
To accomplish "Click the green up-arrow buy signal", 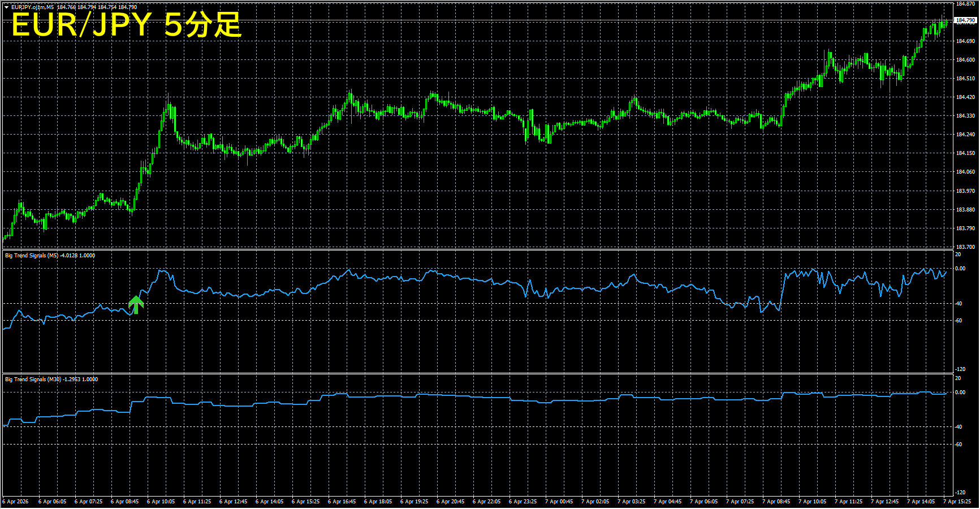I will (x=136, y=304).
